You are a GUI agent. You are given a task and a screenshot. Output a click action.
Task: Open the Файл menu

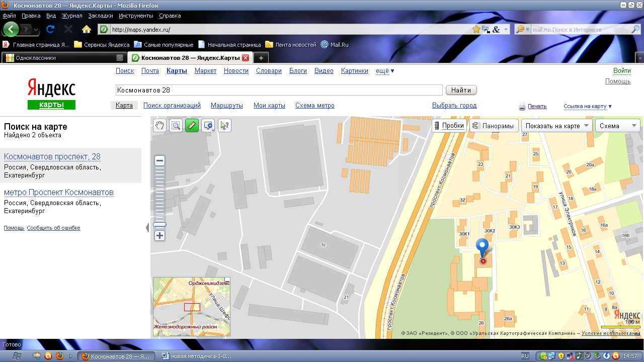click(9, 16)
